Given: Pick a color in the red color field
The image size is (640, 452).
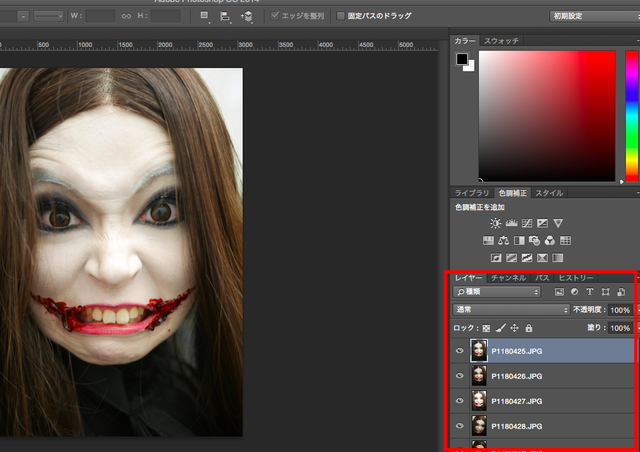Looking at the screenshot, I should point(547,116).
